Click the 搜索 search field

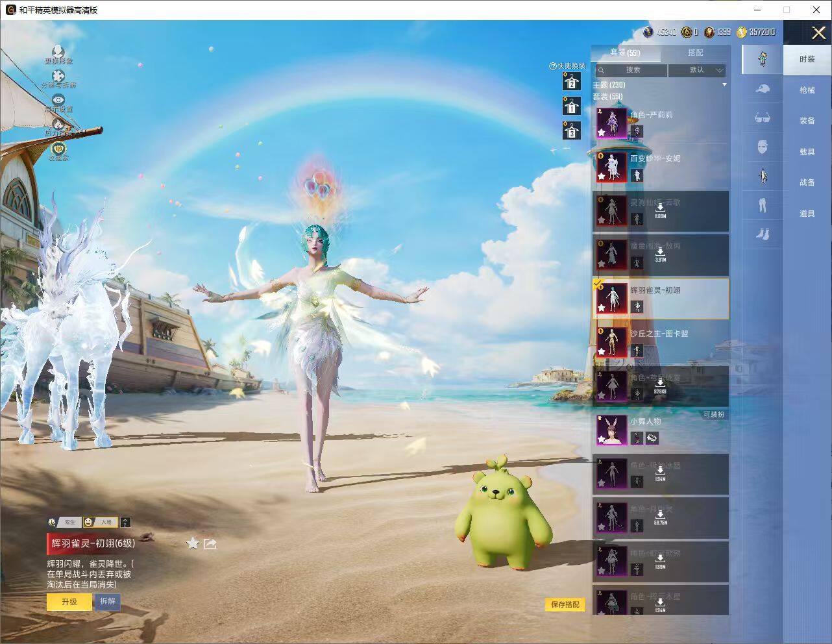[631, 69]
